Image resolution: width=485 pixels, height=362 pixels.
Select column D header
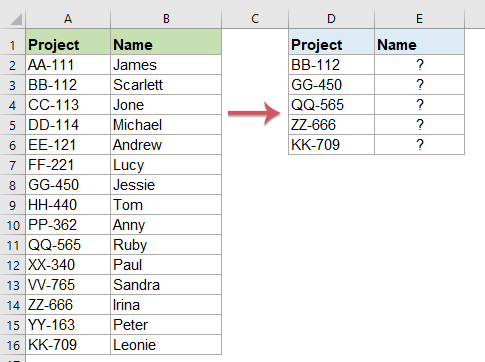331,19
